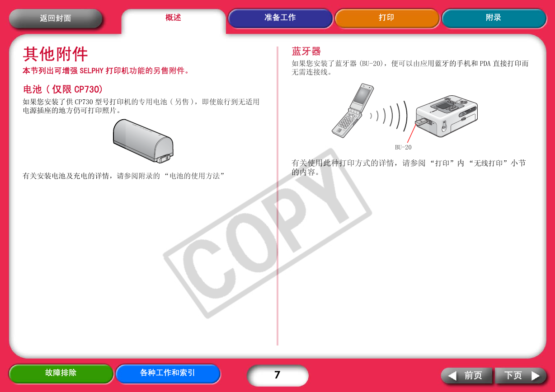Click the left arrow on 前页 button

click(452, 376)
